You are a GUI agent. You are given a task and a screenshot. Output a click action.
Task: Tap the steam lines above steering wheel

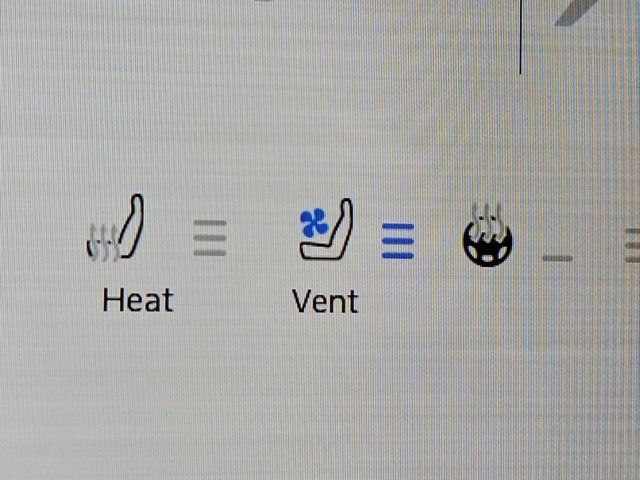pos(487,217)
